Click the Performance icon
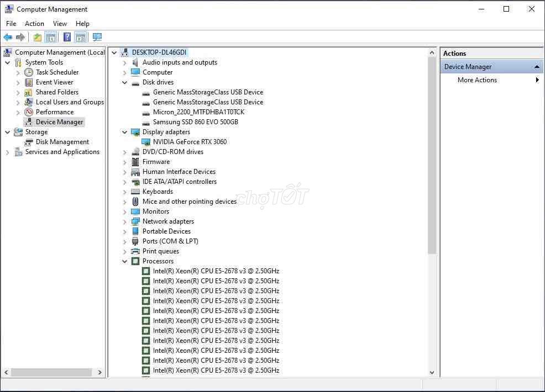 coord(29,112)
